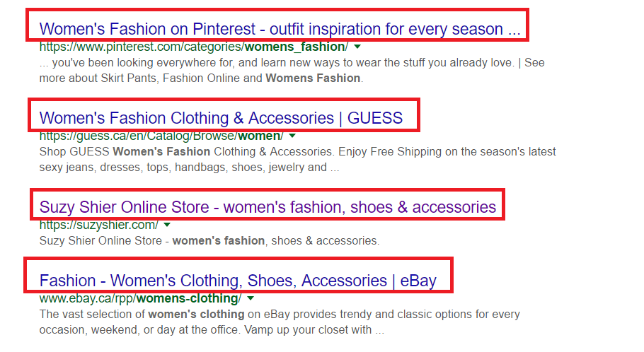Click bold "Womens Fashion" in the Pinterest snippet
The height and width of the screenshot is (352, 644).
pos(312,78)
